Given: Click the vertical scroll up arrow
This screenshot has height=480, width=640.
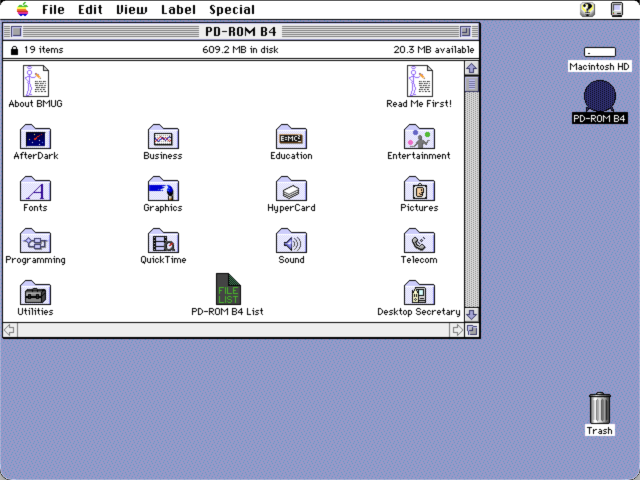Looking at the screenshot, I should [x=471, y=68].
